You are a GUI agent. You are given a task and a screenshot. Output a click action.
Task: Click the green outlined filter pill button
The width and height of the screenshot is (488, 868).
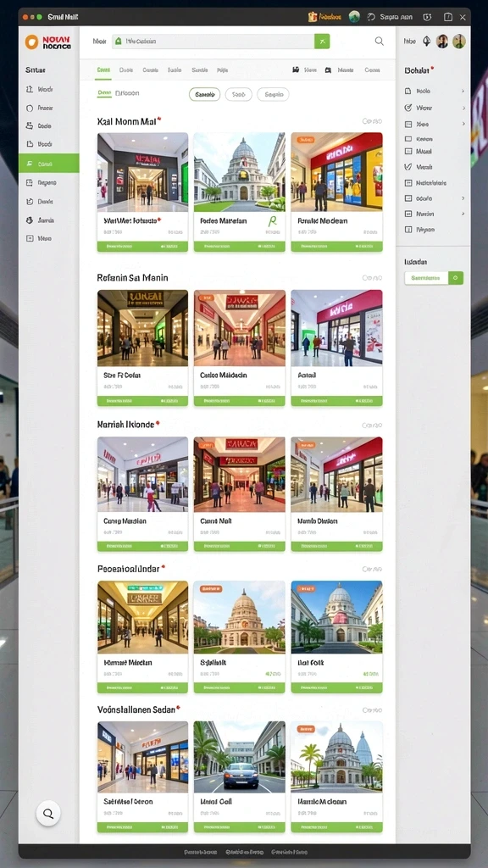click(x=205, y=95)
